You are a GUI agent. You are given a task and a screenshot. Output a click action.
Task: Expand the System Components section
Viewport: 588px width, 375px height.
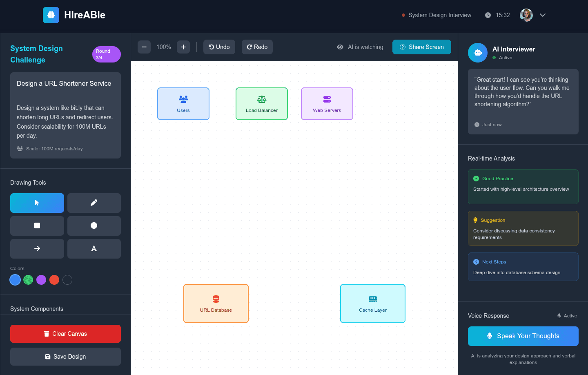point(36,309)
